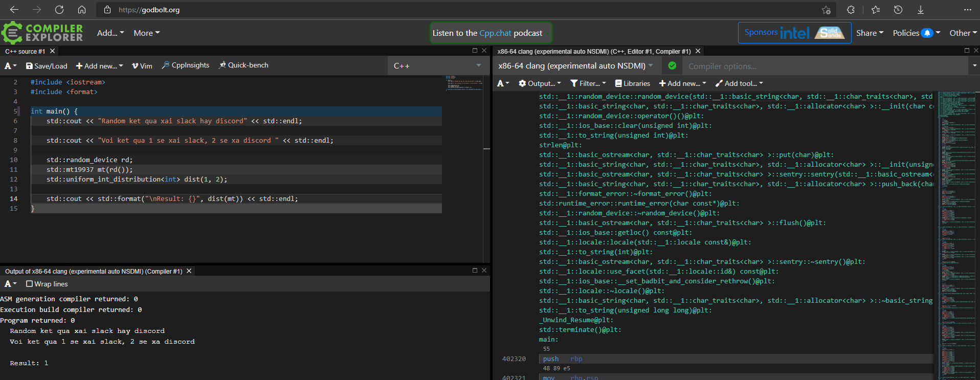This screenshot has height=380, width=980.
Task: Click green compilation status checkmark
Action: point(672,65)
